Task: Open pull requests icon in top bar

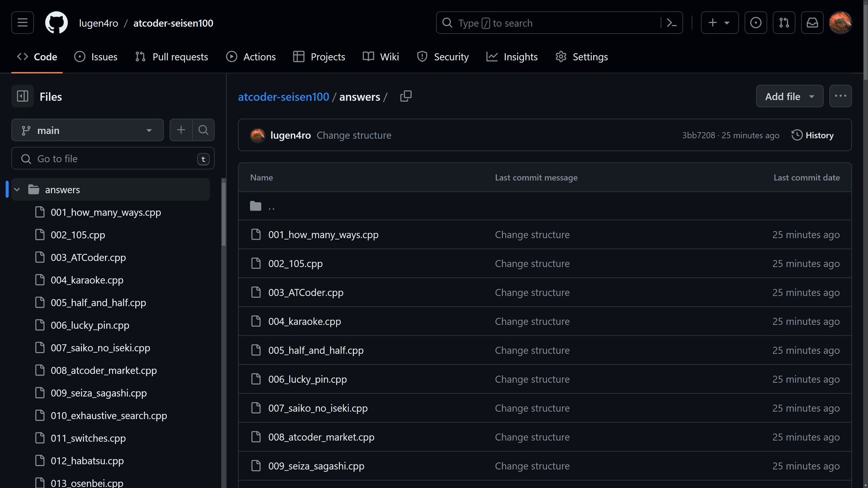Action: click(x=784, y=23)
